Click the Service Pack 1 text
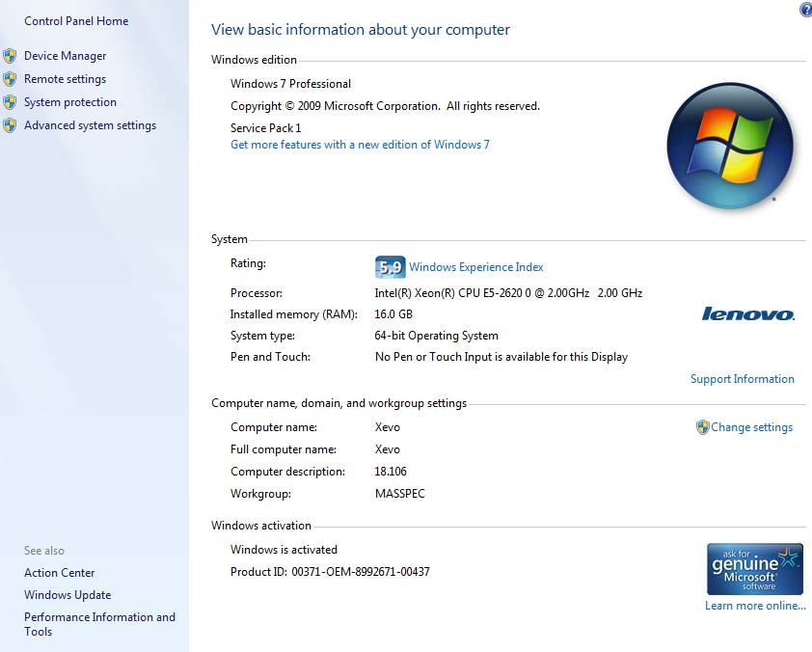This screenshot has height=652, width=812. click(265, 128)
